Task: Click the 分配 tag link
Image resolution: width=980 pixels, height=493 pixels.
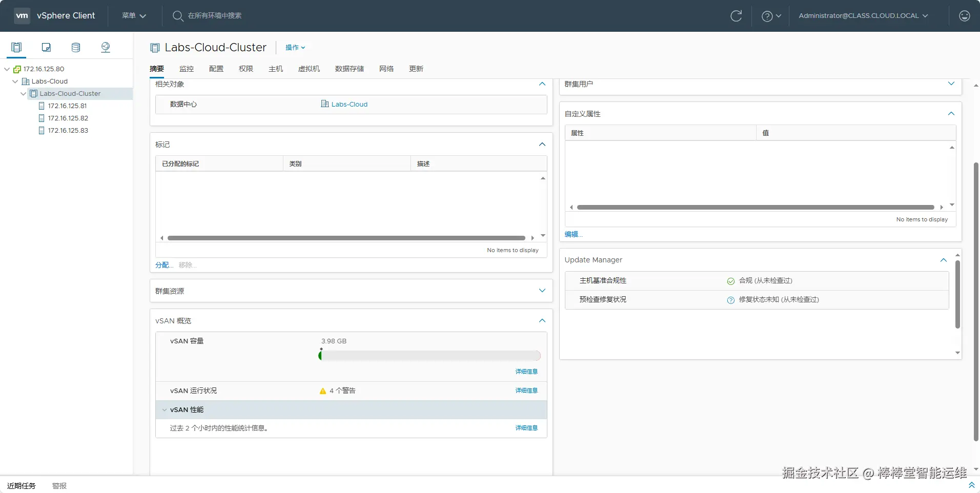Action: tap(164, 265)
